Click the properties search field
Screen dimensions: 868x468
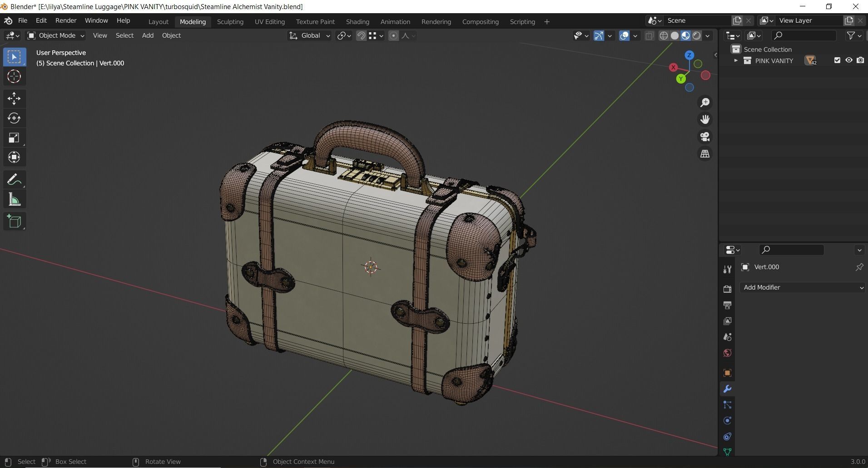(x=791, y=250)
